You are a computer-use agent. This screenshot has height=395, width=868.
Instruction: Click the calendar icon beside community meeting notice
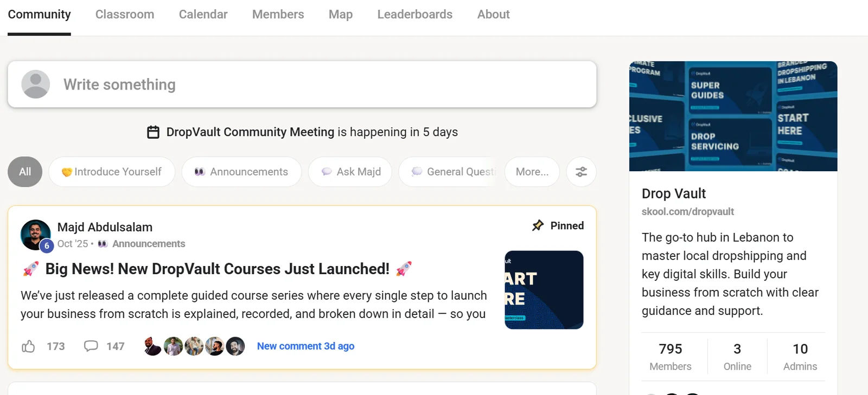click(154, 132)
